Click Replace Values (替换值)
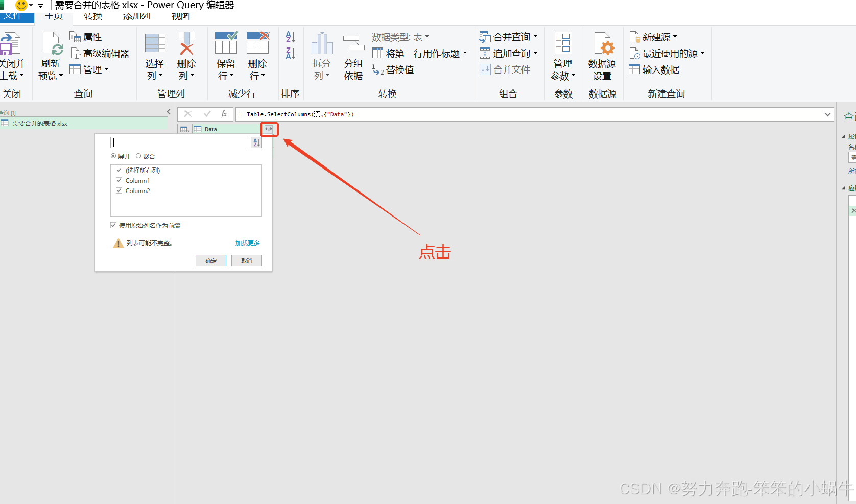 tap(393, 70)
